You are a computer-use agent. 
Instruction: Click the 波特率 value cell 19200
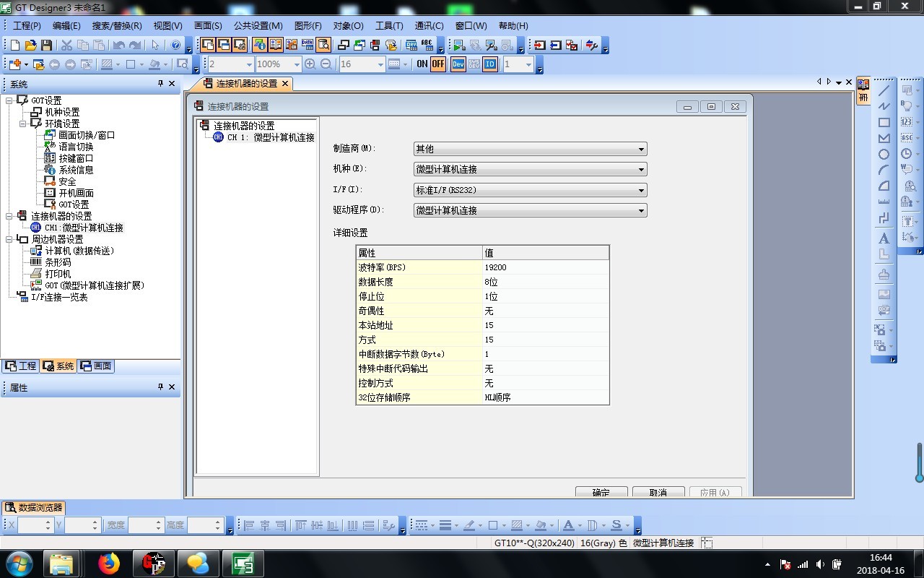pos(546,267)
